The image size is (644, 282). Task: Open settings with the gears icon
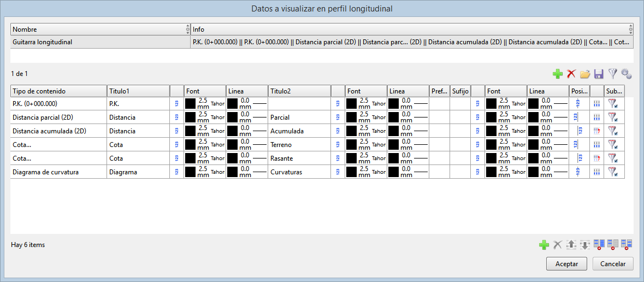626,74
